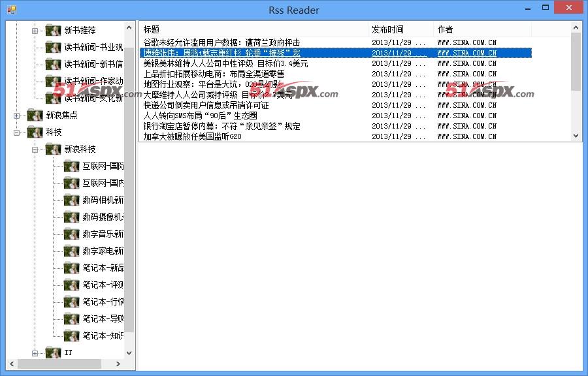Sort by the 标题 column header

click(254, 29)
